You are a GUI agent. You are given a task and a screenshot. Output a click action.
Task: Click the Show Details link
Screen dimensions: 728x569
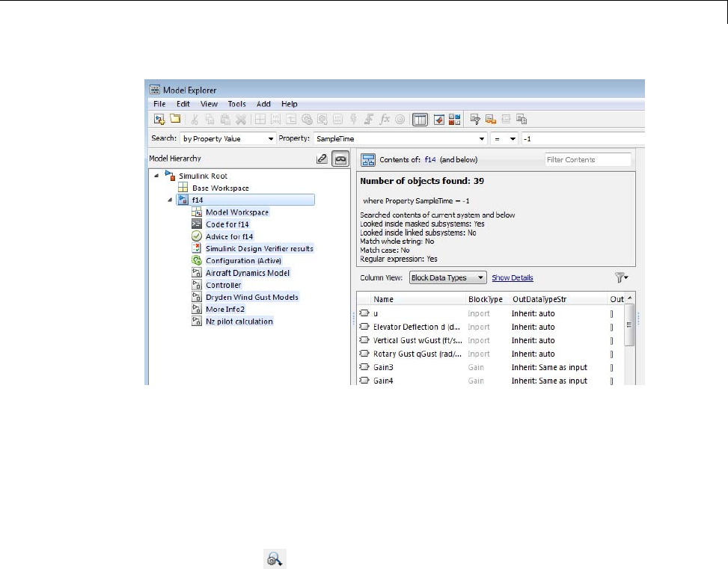513,277
